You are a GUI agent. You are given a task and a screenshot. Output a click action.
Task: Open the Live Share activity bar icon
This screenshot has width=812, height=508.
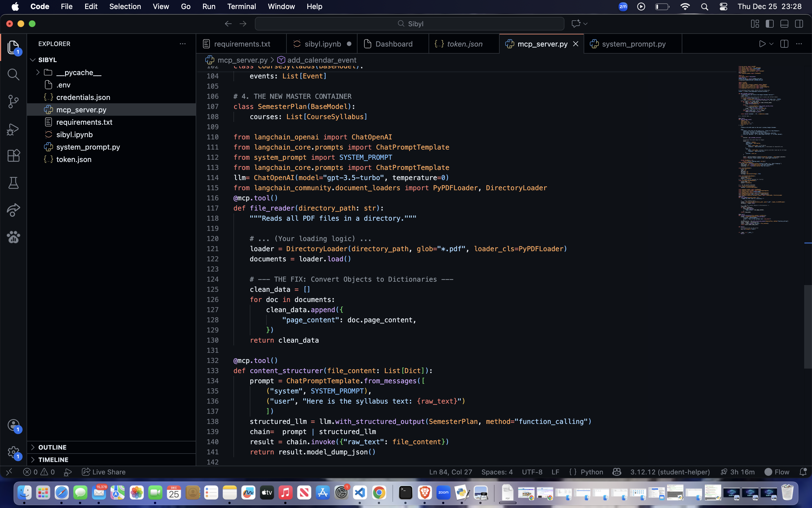(x=13, y=210)
